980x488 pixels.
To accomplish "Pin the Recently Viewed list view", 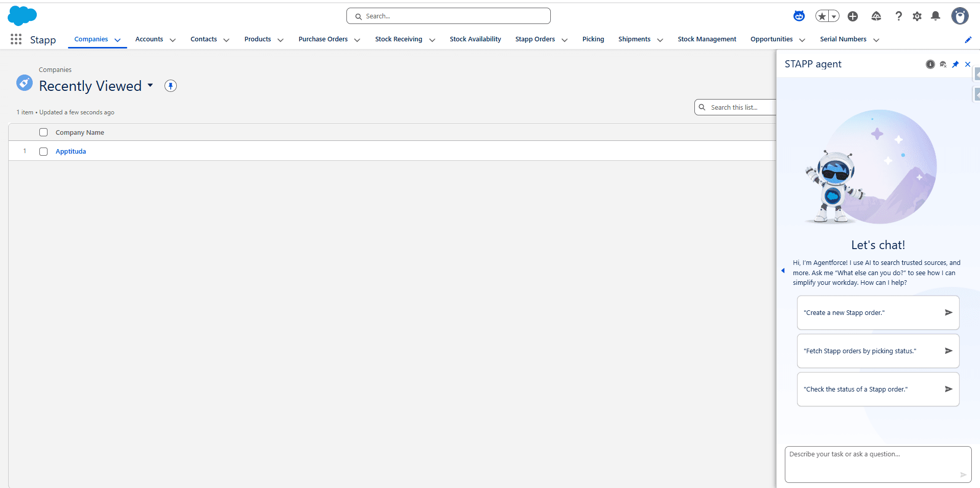I will (171, 86).
